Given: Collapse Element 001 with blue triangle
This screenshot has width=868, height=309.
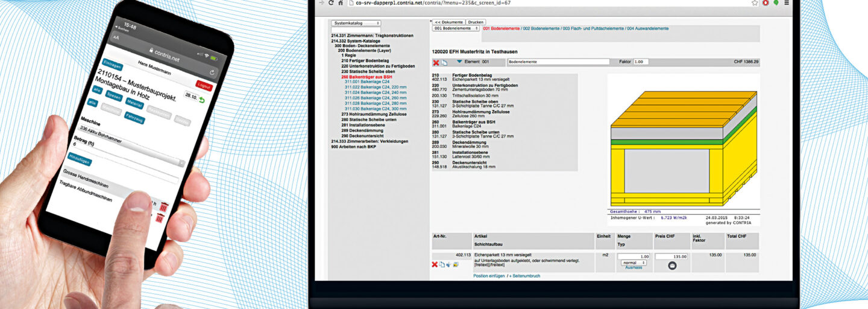Looking at the screenshot, I should (x=459, y=62).
